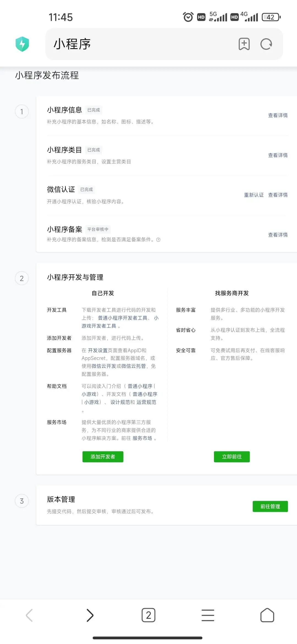Viewport: 297px width, 644px height.
Task: Open 查看详情 for 小程序信息
Action: pos(278,115)
